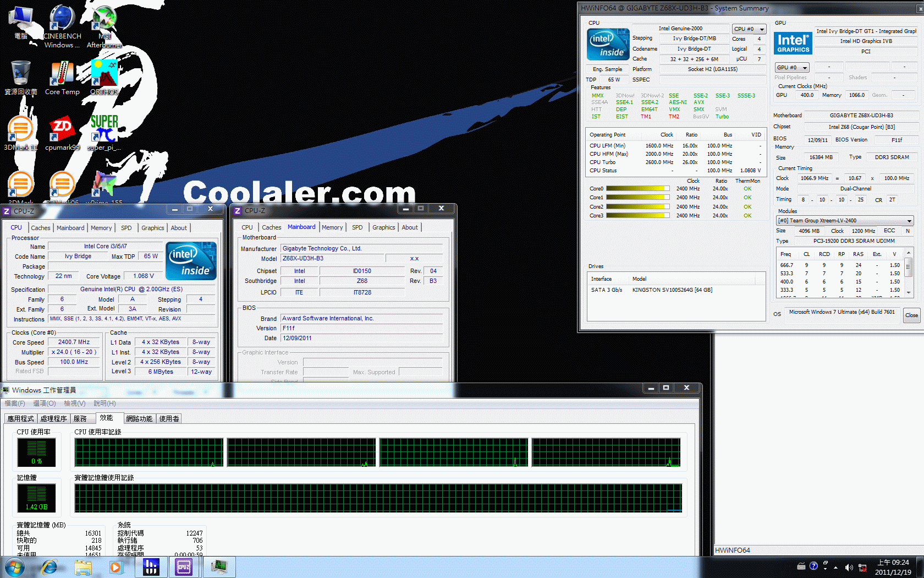Viewport: 924px width, 578px height.
Task: Click the Core0 clock bar in HWiNFO64
Action: coord(637,189)
